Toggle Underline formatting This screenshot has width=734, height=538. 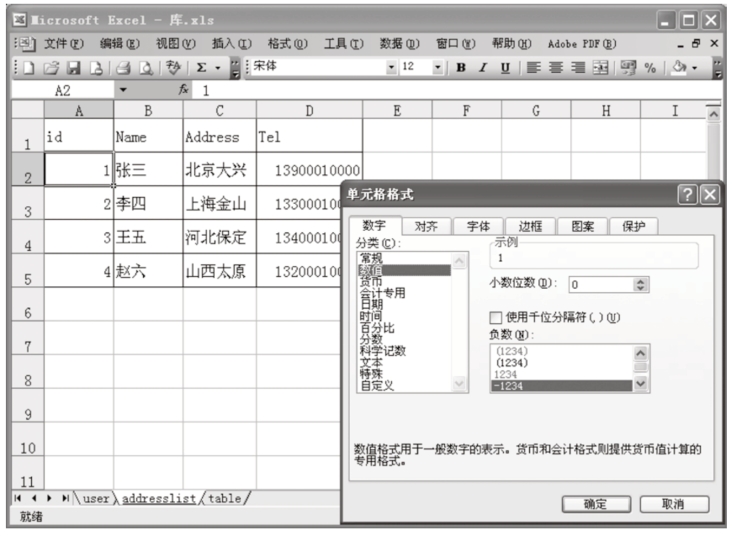coord(505,68)
